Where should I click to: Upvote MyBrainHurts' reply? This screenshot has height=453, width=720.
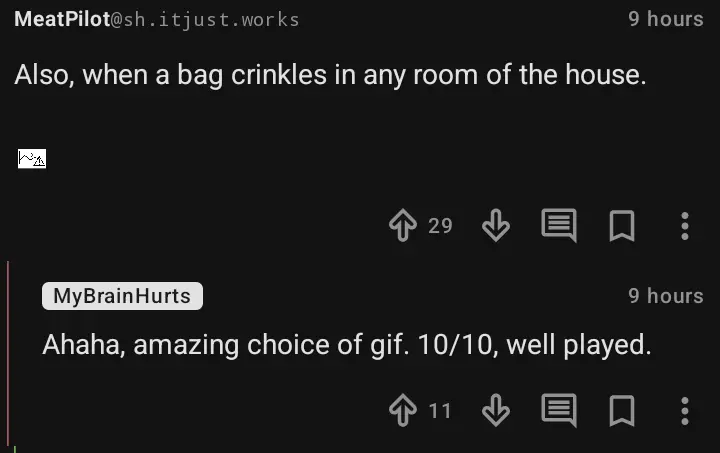pos(402,410)
